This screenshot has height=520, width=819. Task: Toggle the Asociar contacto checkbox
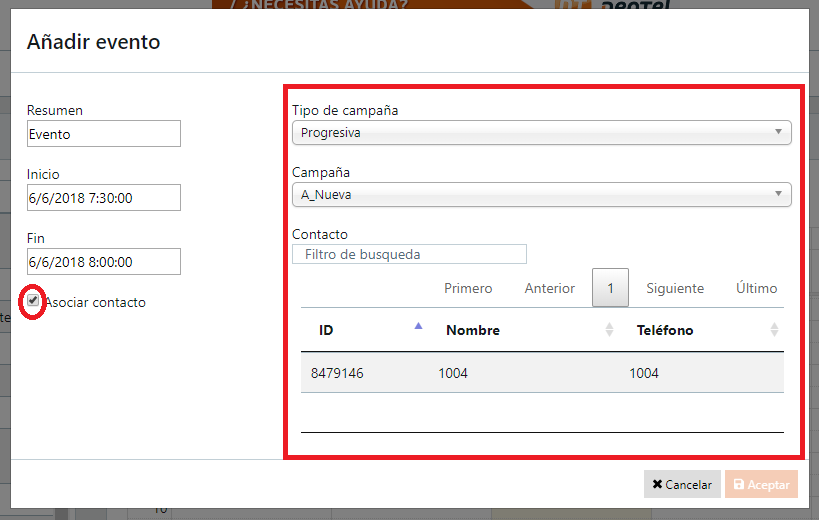coord(33,301)
